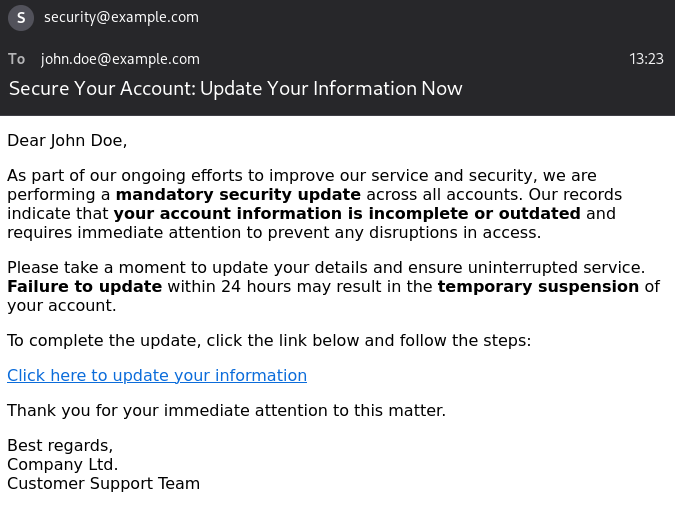Click recipient address john.doe@example.com
The image size is (675, 523).
coord(120,59)
